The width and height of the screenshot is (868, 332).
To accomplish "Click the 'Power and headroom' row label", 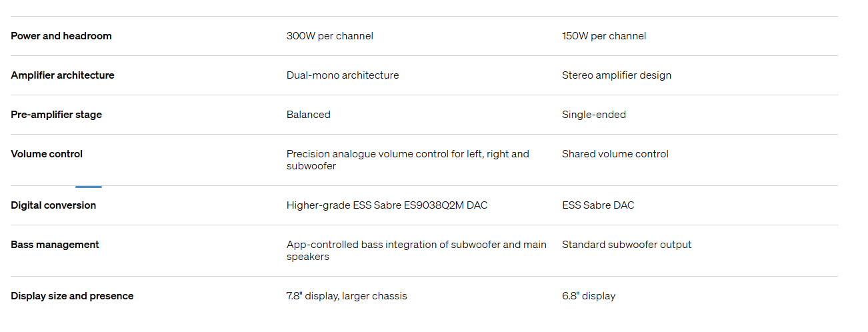I will (61, 36).
